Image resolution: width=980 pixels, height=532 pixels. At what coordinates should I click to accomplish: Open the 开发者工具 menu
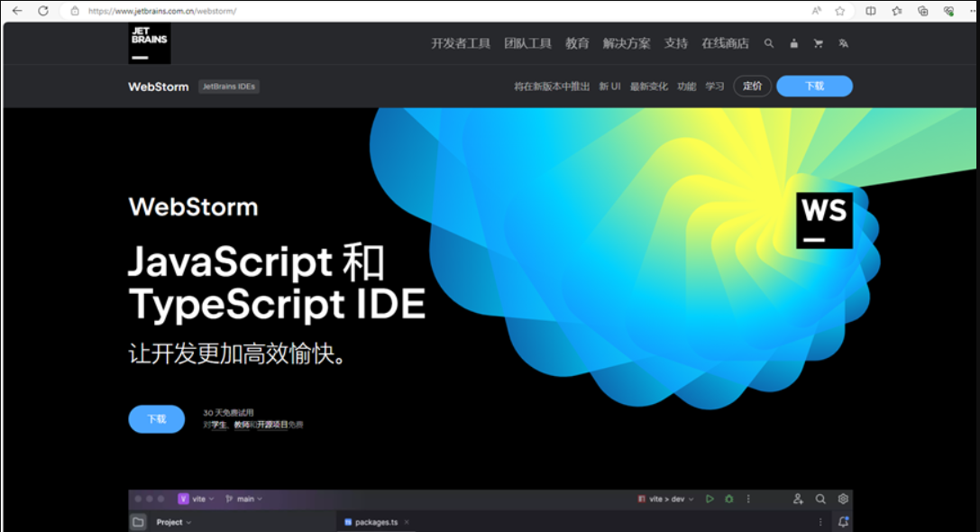pos(460,42)
